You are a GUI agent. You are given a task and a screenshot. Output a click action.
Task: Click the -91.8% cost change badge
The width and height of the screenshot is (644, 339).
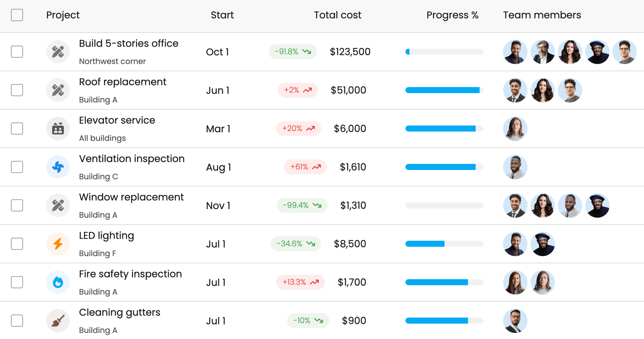pos(293,52)
